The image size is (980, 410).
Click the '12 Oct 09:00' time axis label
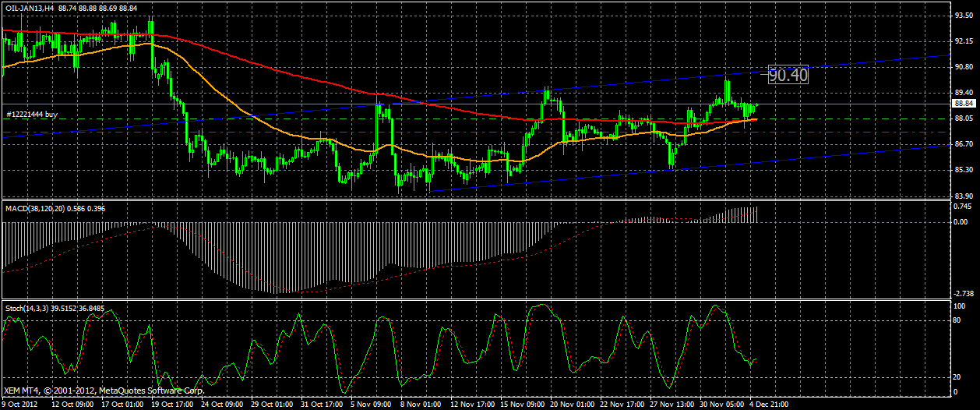coord(72,404)
